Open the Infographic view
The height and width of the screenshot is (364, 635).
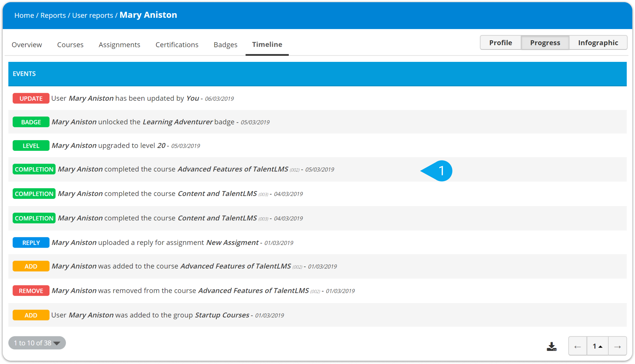(598, 43)
